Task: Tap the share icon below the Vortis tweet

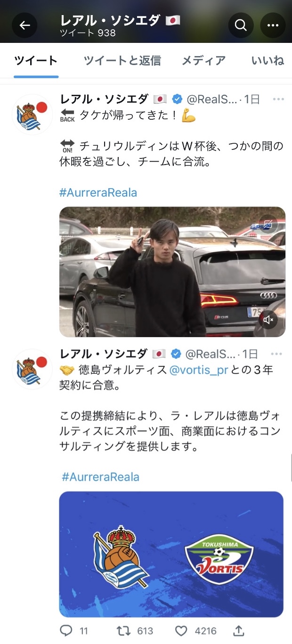Action: tap(239, 630)
